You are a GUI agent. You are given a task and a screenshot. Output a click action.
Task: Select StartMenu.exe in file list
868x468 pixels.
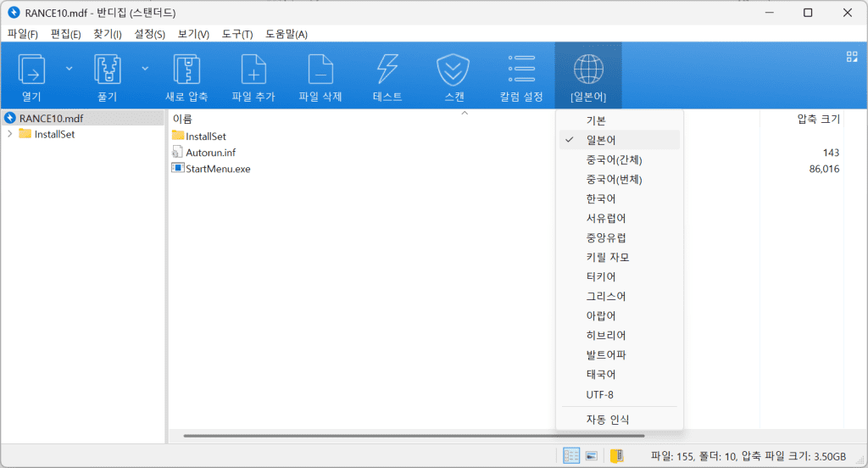click(x=218, y=169)
